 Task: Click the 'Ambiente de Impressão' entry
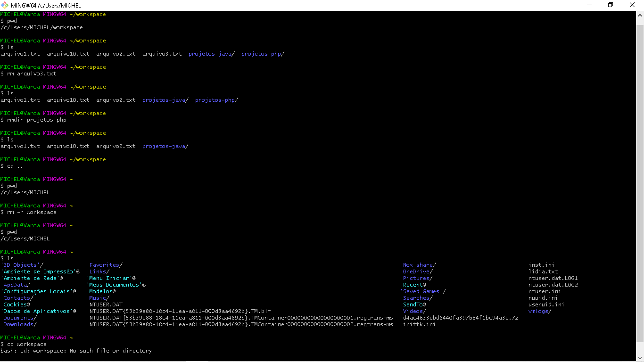pos(40,271)
